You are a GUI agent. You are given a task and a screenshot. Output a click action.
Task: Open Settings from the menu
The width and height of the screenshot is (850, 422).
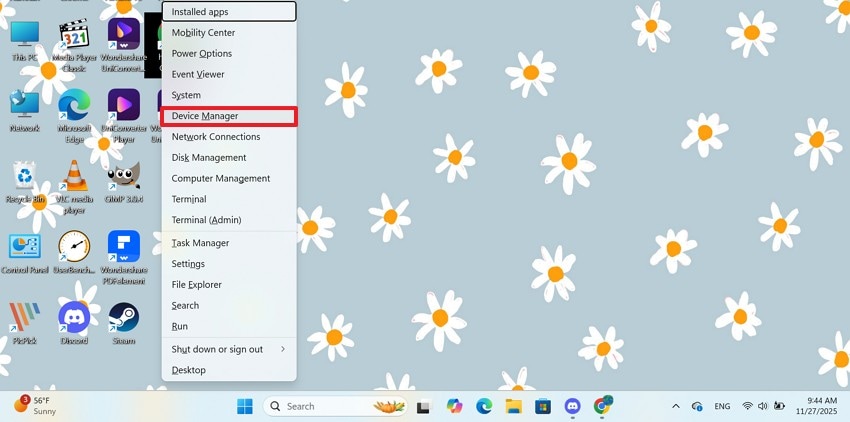[229, 264]
